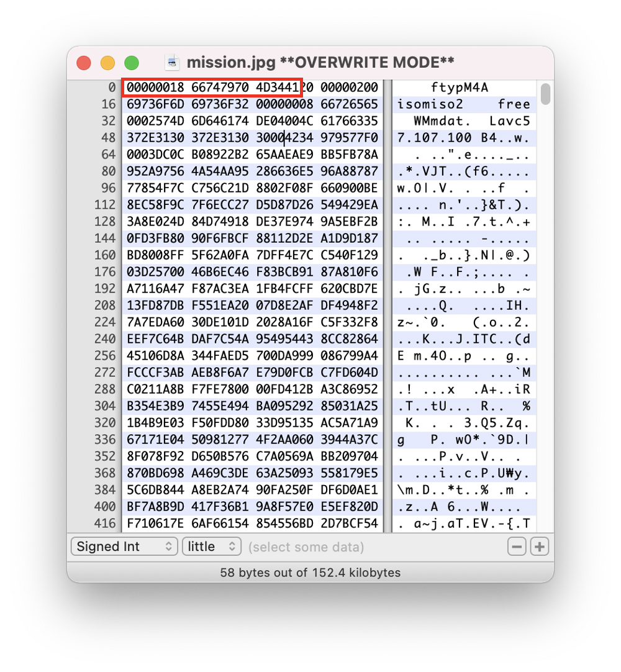Select hex group C7A0569A in row 352

click(x=284, y=456)
